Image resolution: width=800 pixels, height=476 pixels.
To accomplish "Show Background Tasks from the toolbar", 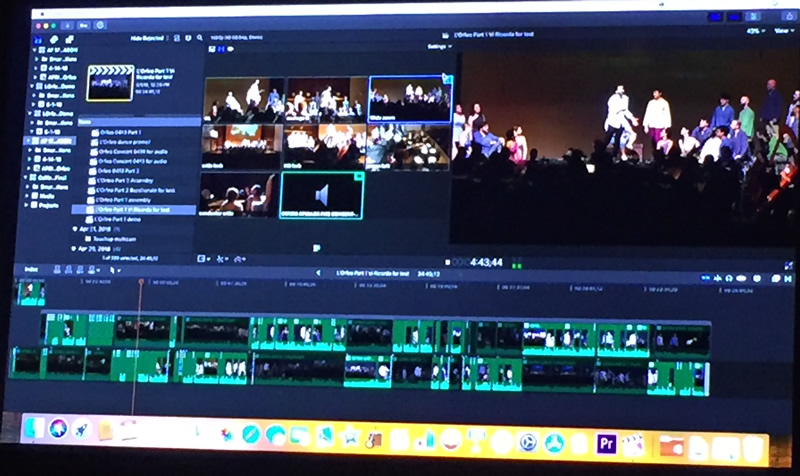I will 100,25.
